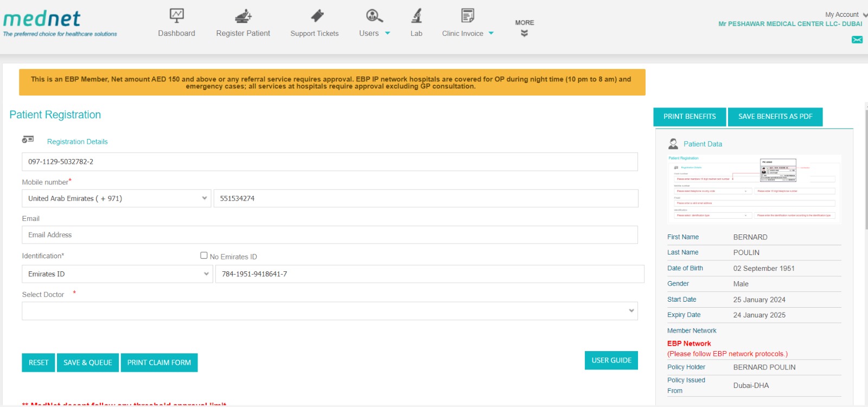Click the Dubai-DHA policy issuer value

751,385
